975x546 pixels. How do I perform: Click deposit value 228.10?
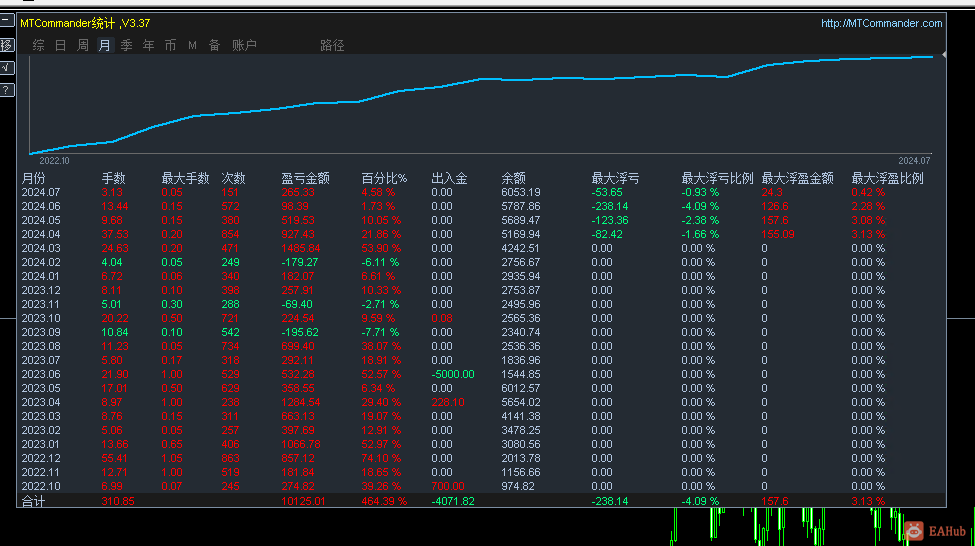[x=448, y=402]
